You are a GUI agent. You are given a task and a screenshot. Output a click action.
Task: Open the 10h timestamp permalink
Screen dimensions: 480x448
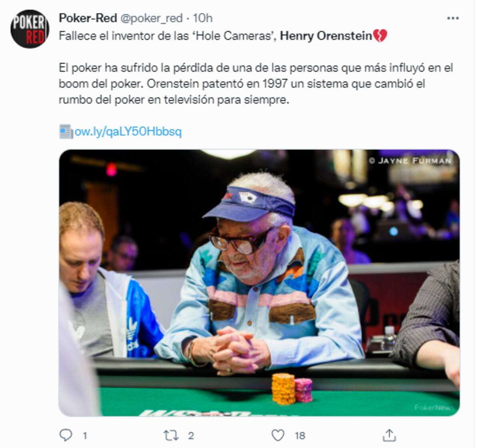203,18
